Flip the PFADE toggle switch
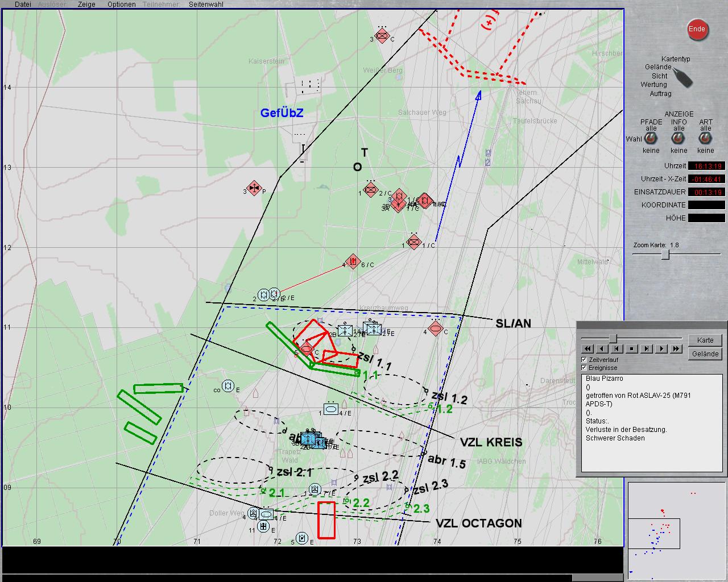728x582 pixels. (x=651, y=139)
